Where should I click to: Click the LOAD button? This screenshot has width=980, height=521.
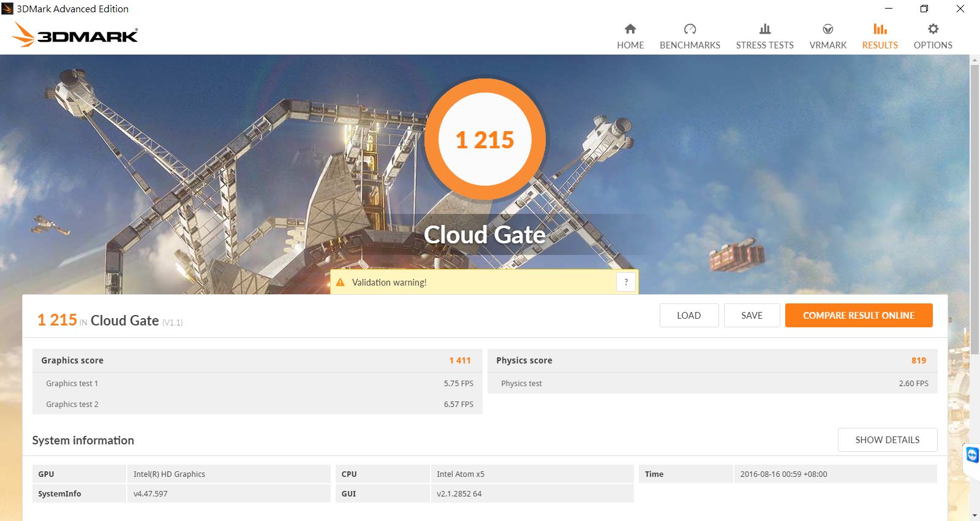pos(689,316)
